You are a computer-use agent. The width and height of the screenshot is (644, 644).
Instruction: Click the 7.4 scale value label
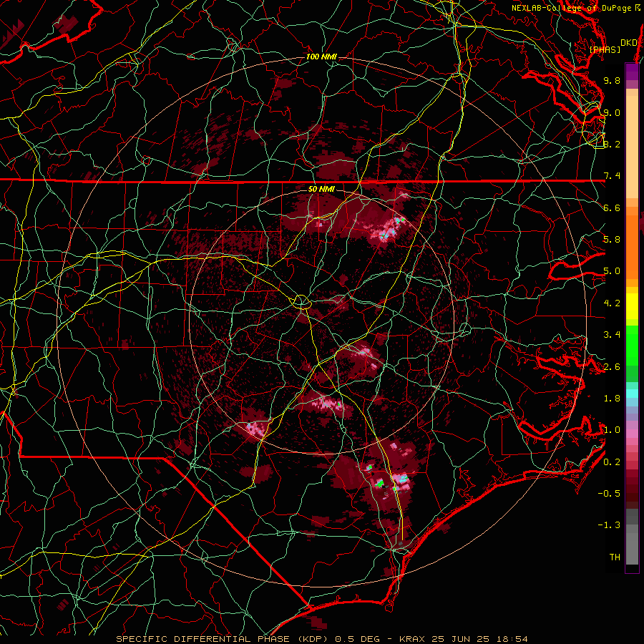coord(612,176)
